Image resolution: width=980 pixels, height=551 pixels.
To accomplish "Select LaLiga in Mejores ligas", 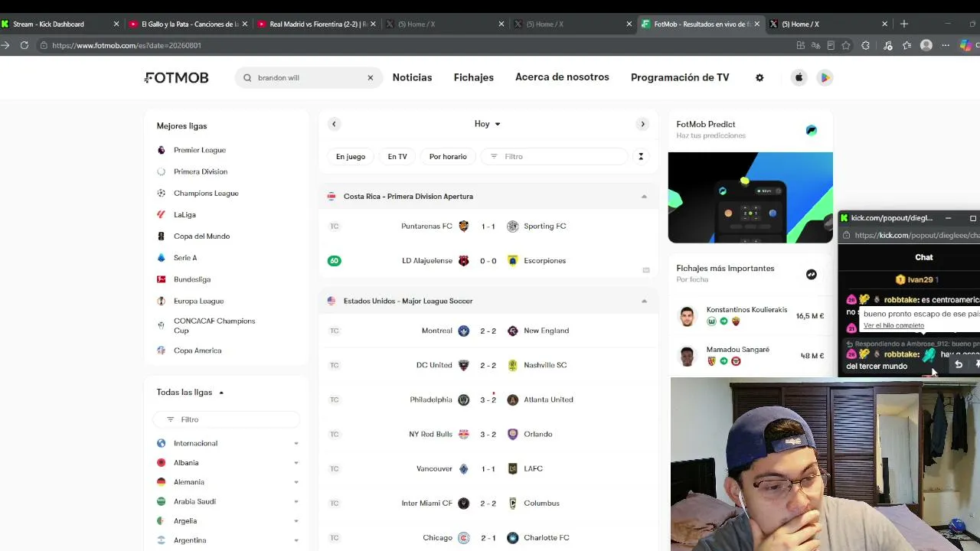I will [185, 215].
